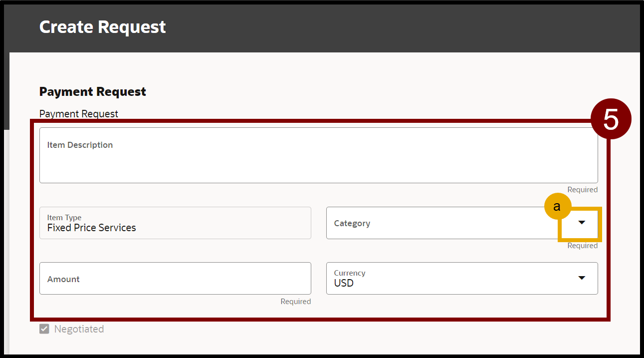Click into the Amount input field
Image resolution: width=644 pixels, height=358 pixels.
click(x=175, y=279)
